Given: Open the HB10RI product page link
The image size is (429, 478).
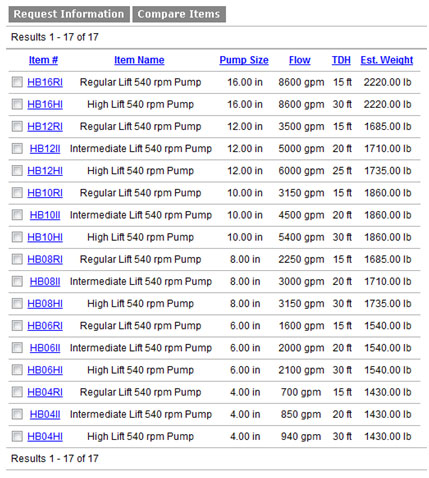Looking at the screenshot, I should tap(45, 193).
